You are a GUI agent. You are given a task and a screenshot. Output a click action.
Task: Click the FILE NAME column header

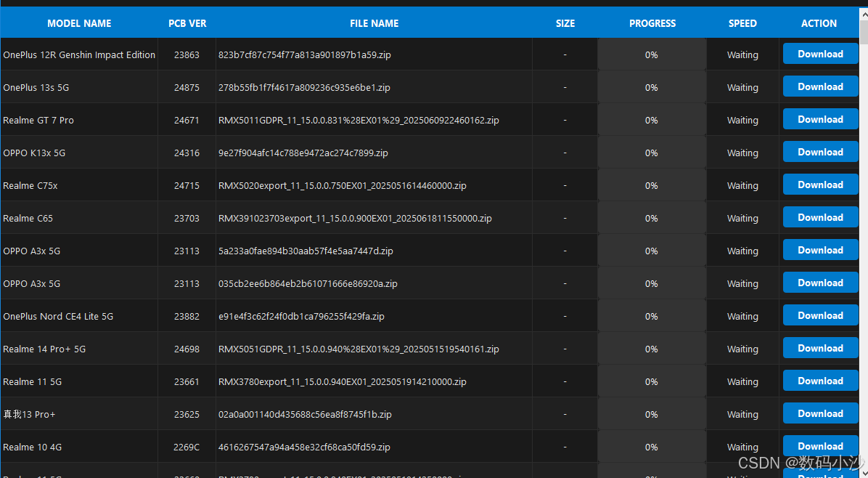[374, 23]
